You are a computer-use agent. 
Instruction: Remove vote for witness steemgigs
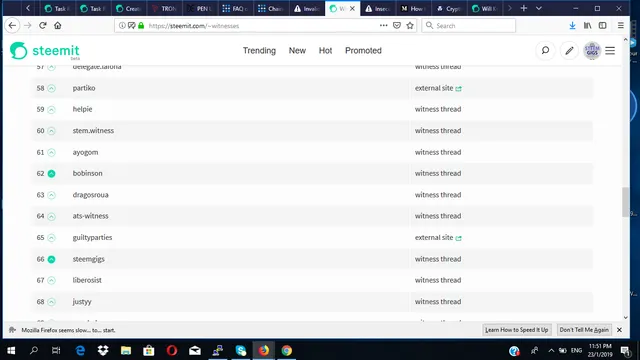[51, 259]
